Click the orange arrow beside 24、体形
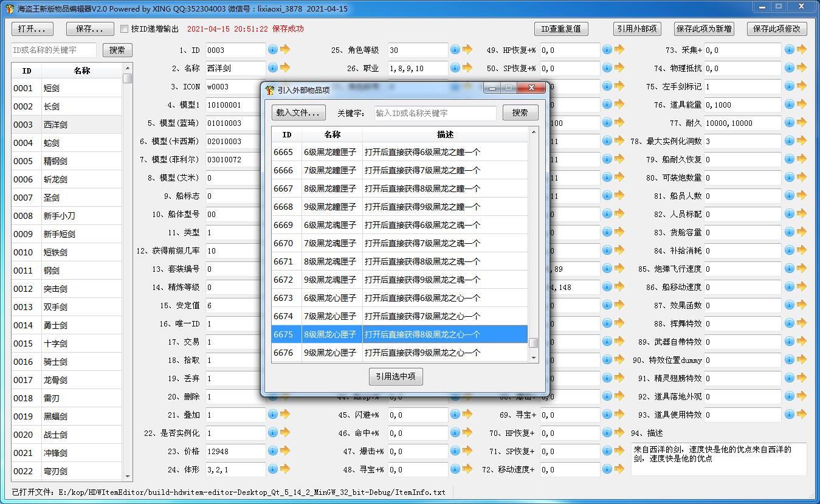The image size is (820, 504). coord(285,469)
